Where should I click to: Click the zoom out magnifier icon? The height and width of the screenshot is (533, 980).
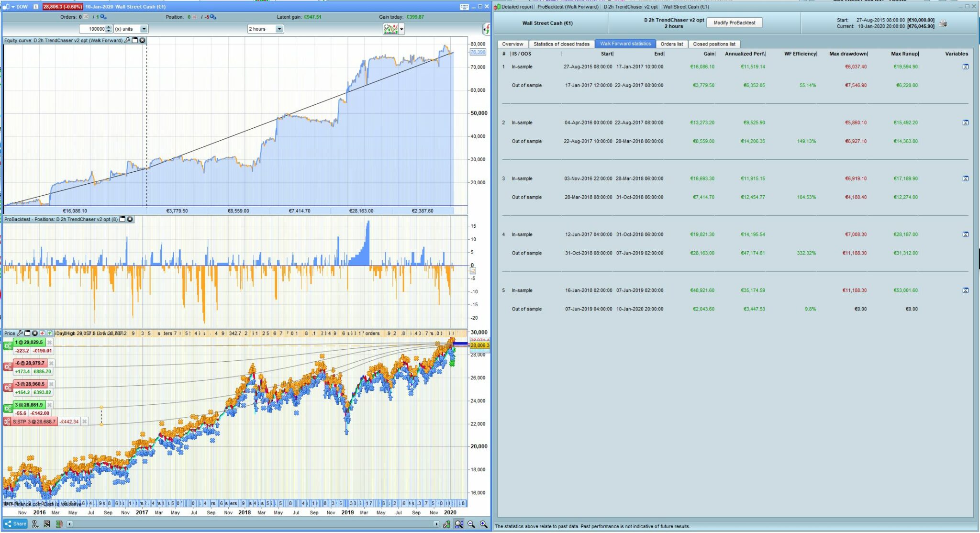coord(471,524)
